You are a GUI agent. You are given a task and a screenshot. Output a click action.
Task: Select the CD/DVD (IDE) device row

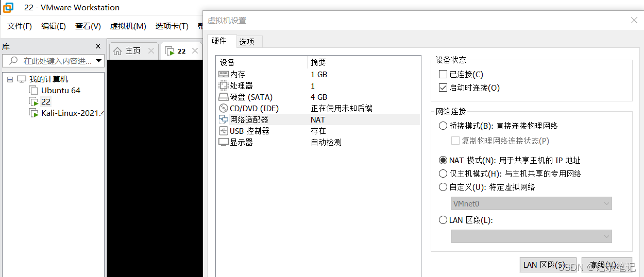[318, 108]
